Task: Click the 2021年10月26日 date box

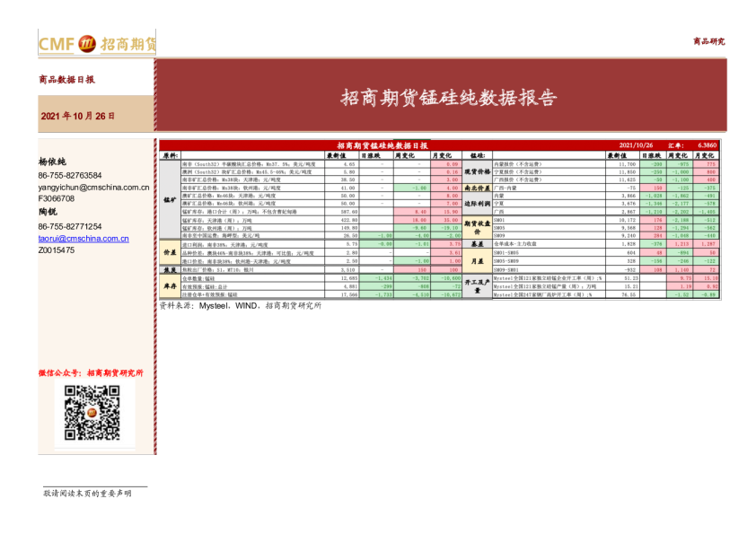Action: point(79,117)
